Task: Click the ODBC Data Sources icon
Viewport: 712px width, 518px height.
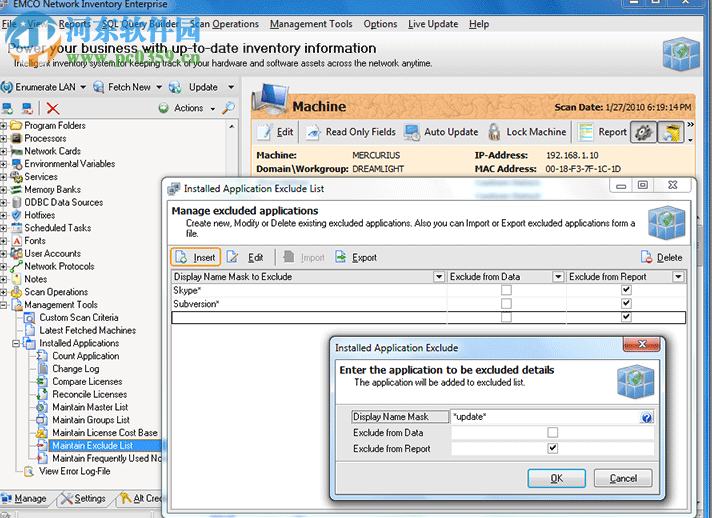Action: click(x=16, y=202)
